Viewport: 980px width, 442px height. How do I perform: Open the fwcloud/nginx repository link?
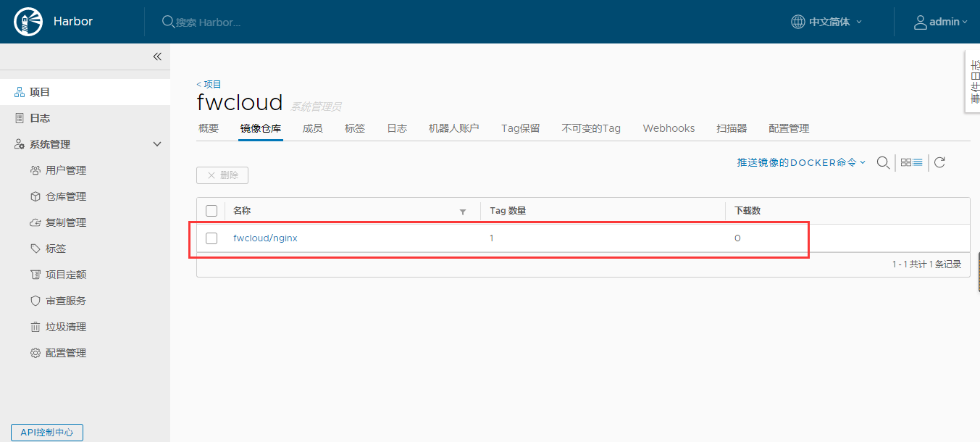[265, 238]
